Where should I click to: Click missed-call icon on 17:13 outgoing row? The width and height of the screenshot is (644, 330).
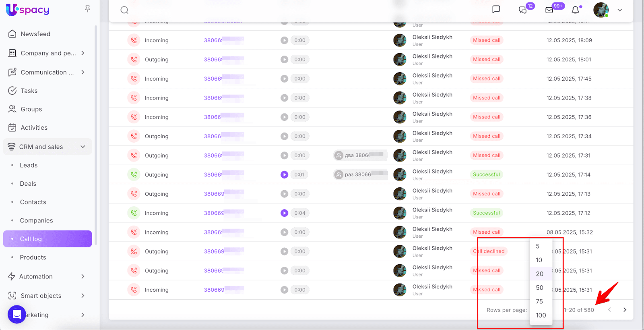[134, 194]
